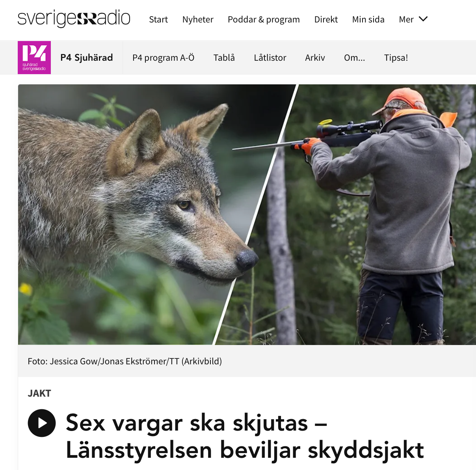Viewport: 476px width, 470px height.
Task: Expand the Om... menu item
Action: click(x=354, y=58)
